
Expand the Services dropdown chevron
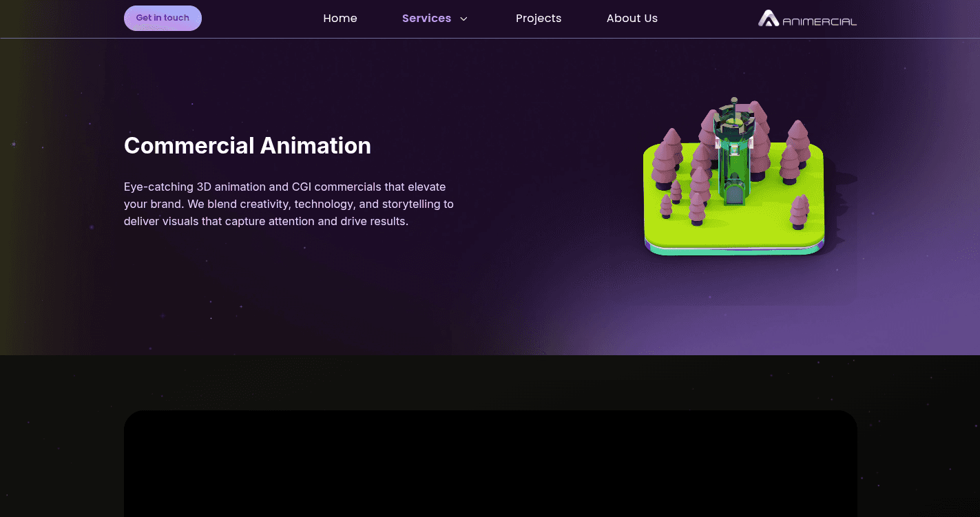[x=464, y=19]
